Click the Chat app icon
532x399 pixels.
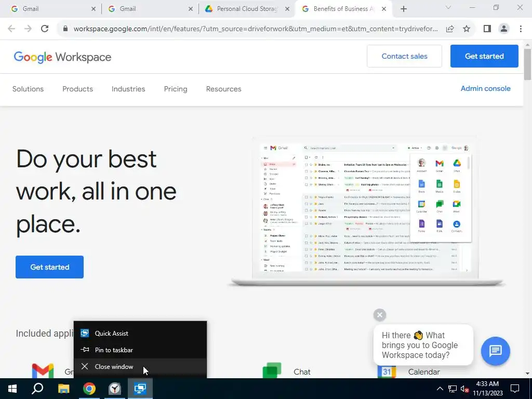point(272,371)
